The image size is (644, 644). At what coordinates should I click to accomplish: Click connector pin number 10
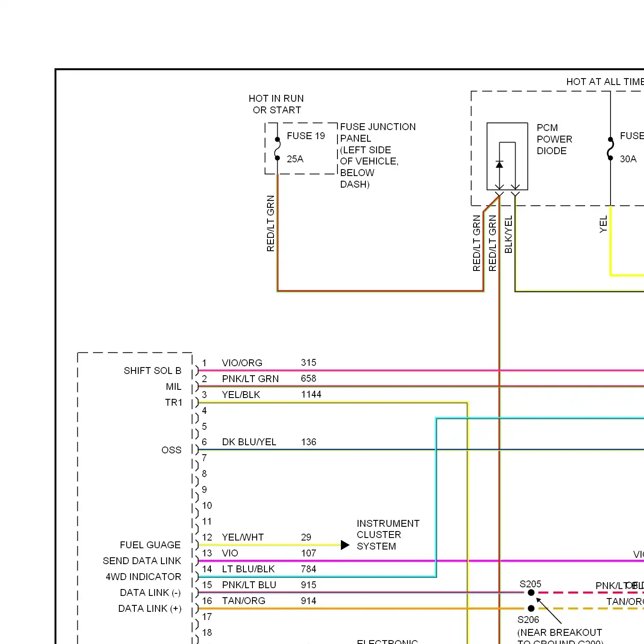click(207, 505)
